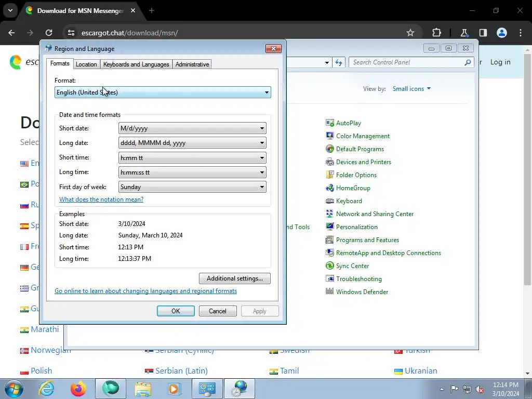
Task: Open Chrome side panel icon
Action: point(483,33)
